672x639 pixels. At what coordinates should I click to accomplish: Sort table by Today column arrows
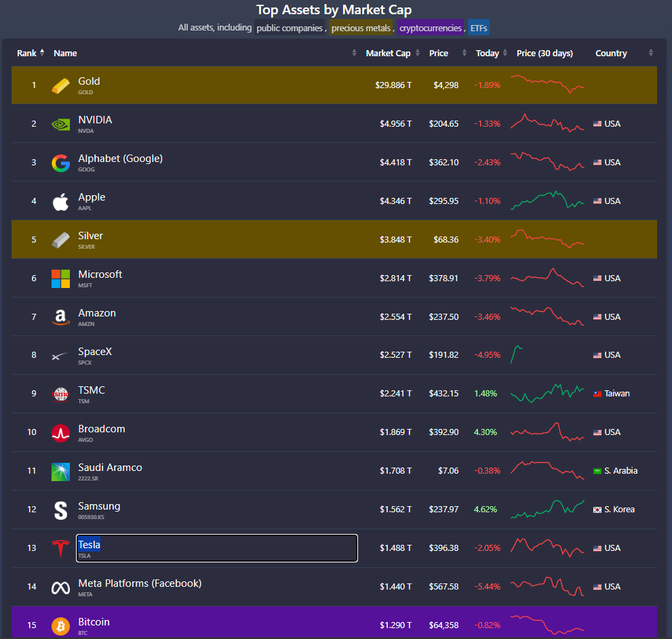point(505,53)
